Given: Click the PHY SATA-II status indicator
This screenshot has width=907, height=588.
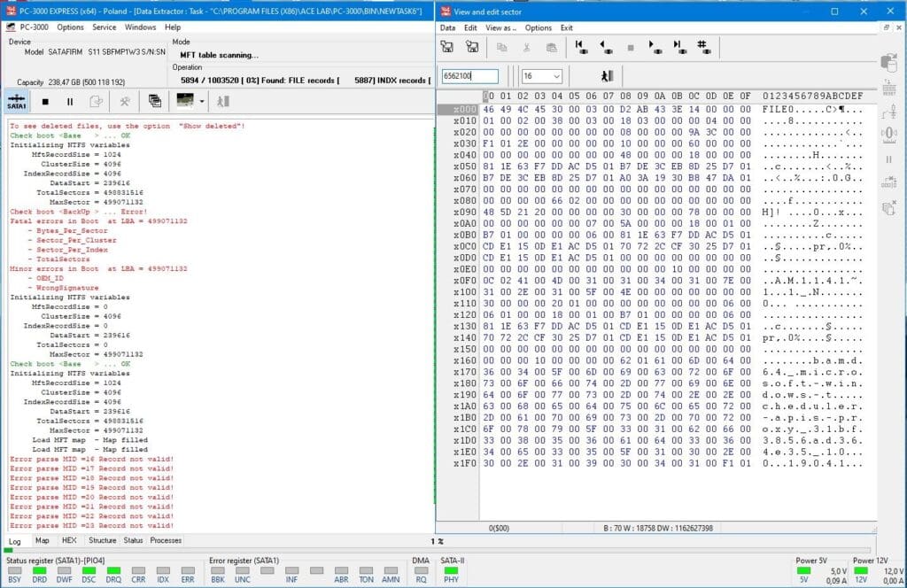Looking at the screenshot, I should [x=452, y=571].
